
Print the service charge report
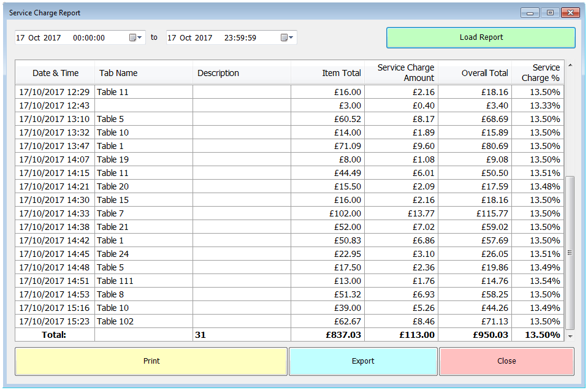[x=151, y=361]
